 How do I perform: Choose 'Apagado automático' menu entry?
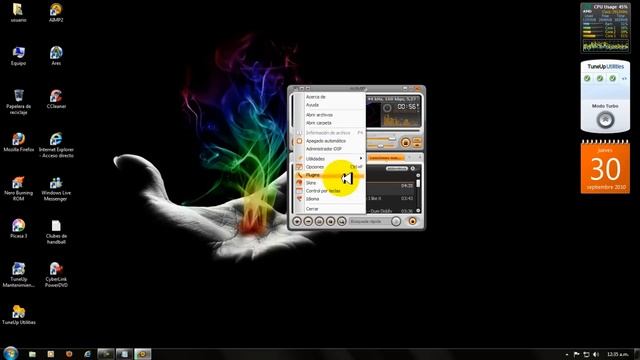tap(330, 141)
